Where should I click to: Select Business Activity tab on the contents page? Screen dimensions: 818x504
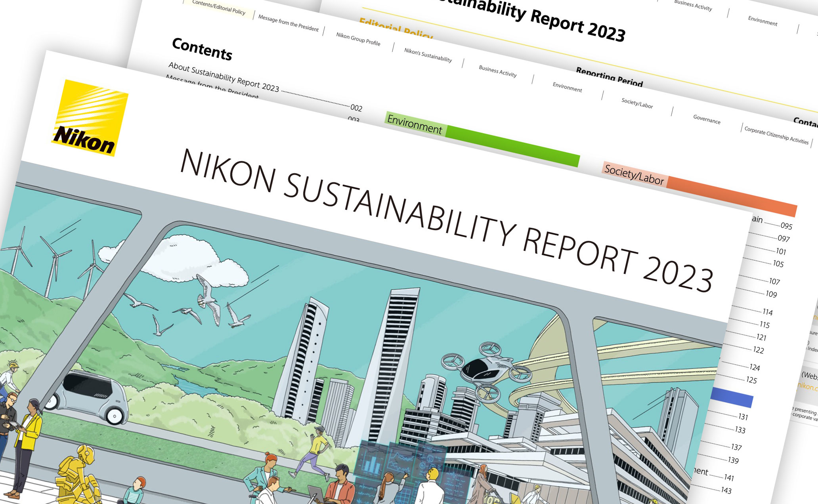498,71
